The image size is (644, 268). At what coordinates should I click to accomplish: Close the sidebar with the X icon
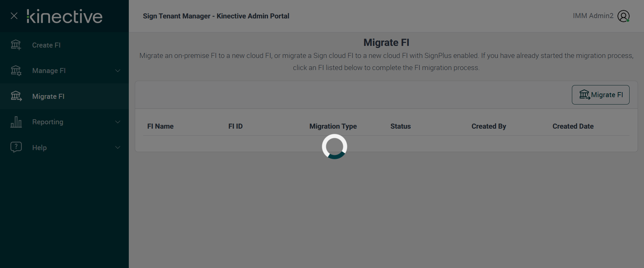14,16
